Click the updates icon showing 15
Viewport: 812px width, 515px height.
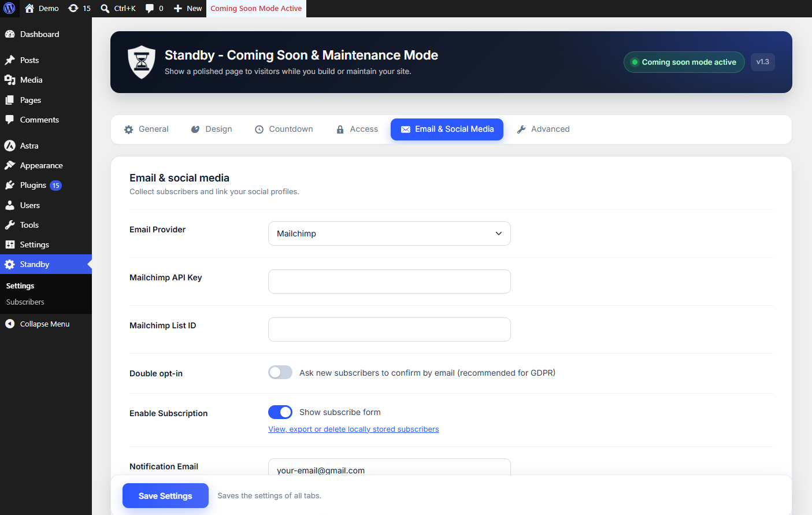[x=73, y=8]
